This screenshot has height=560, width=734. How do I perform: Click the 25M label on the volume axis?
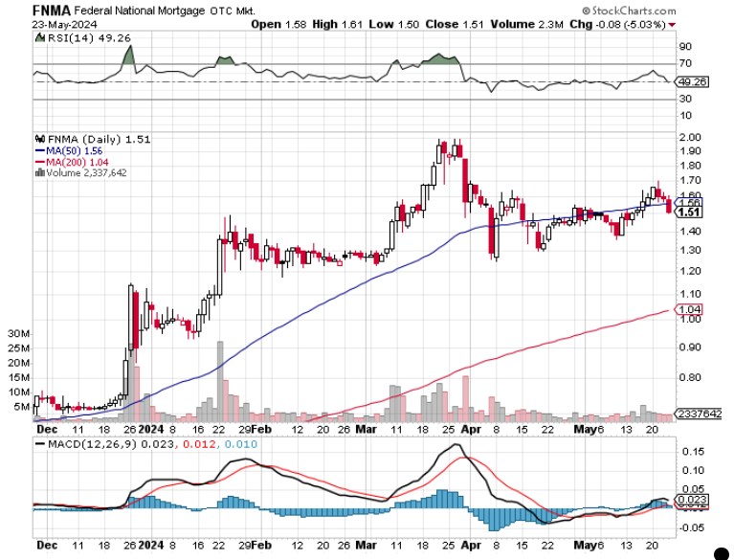[19, 348]
